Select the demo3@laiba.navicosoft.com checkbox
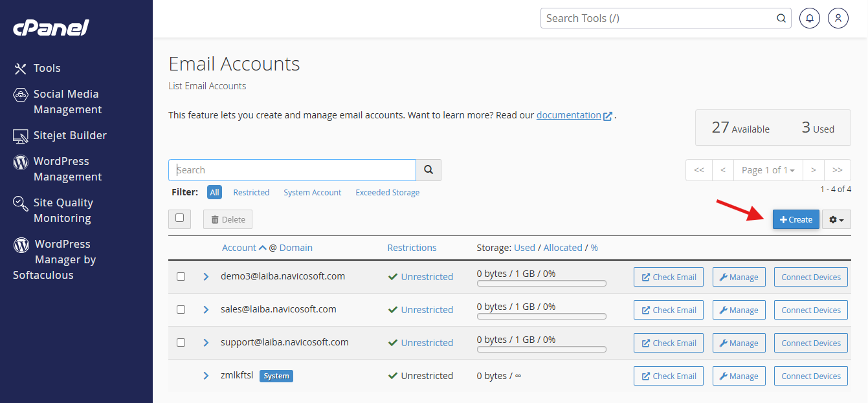The height and width of the screenshot is (403, 868). tap(181, 277)
